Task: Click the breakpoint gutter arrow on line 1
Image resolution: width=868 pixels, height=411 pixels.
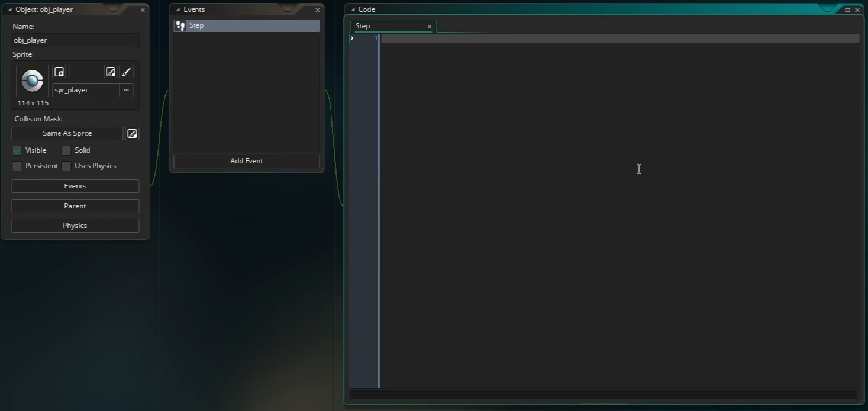Action: point(352,38)
